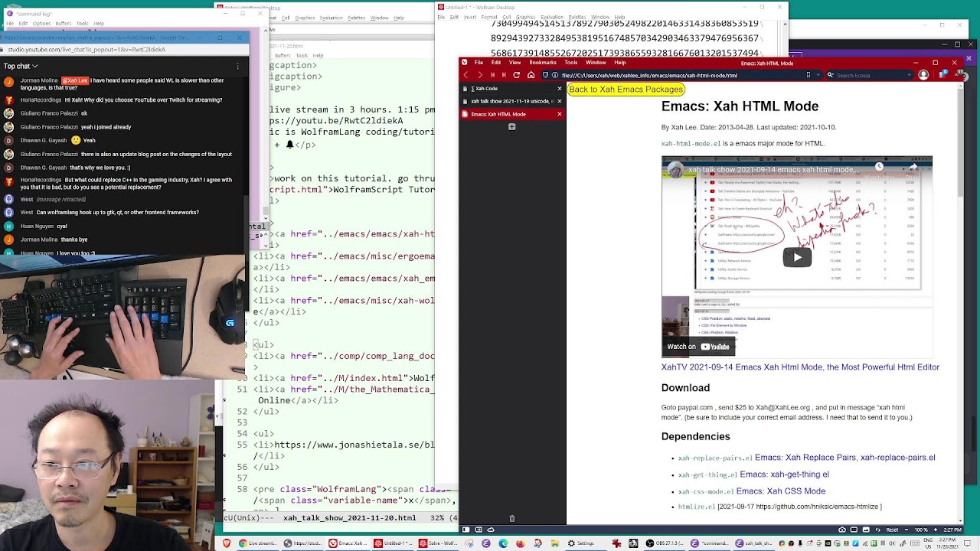Open address bar dropdown arrow in Vivaldi
The width and height of the screenshot is (980, 551).
pos(820,75)
